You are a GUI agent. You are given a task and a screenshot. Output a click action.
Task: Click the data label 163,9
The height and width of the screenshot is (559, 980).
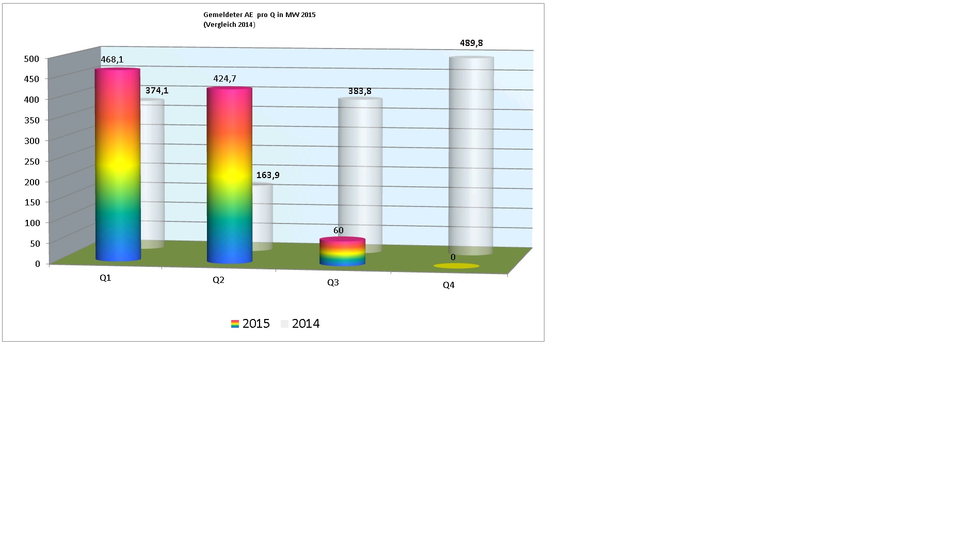pyautogui.click(x=267, y=175)
